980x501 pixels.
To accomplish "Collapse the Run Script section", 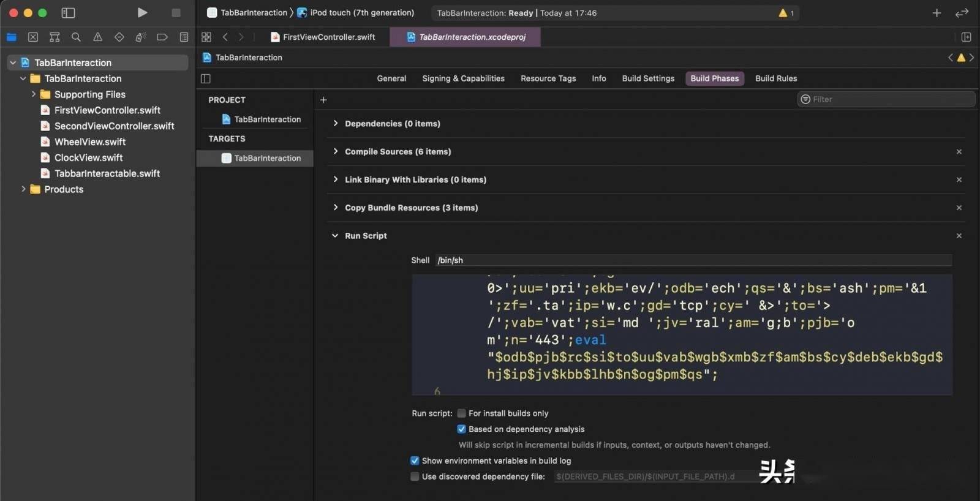I will coord(335,236).
